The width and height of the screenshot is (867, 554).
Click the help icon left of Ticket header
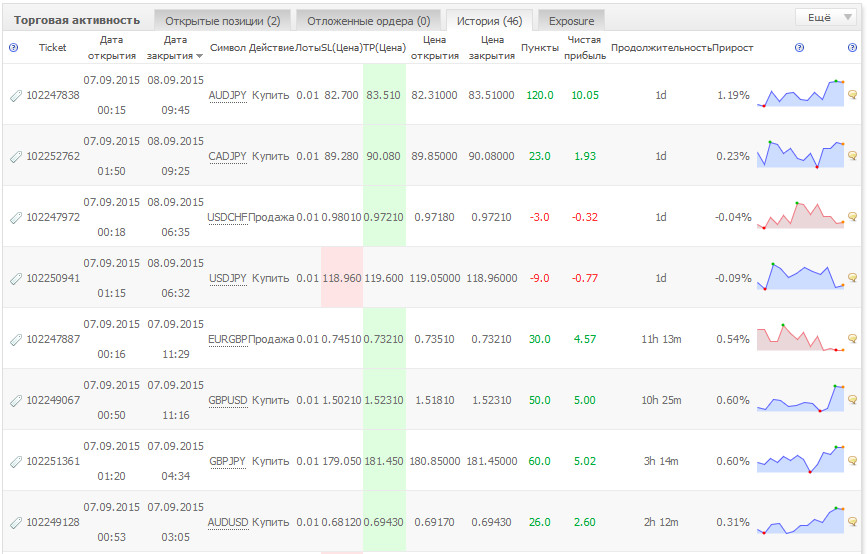14,48
